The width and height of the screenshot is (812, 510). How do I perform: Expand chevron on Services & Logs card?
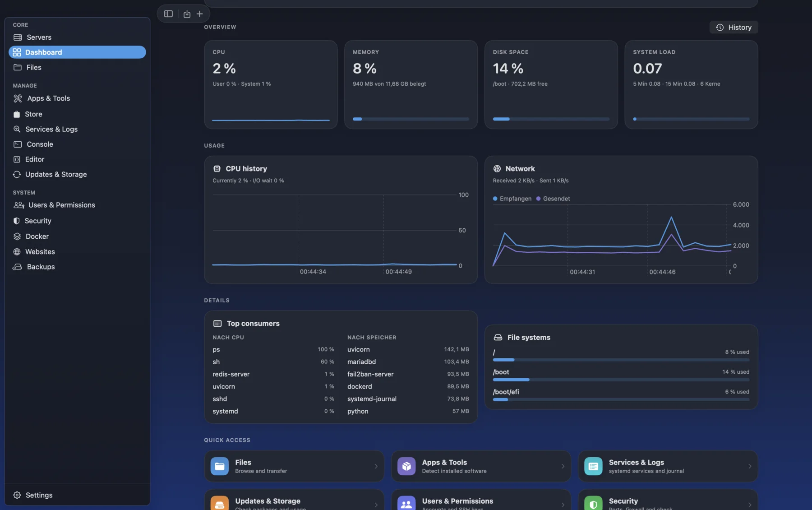[750, 466]
